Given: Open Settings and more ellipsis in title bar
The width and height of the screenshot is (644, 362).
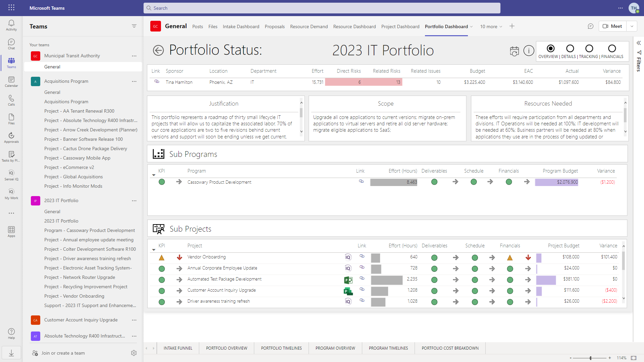Looking at the screenshot, I should click(621, 8).
